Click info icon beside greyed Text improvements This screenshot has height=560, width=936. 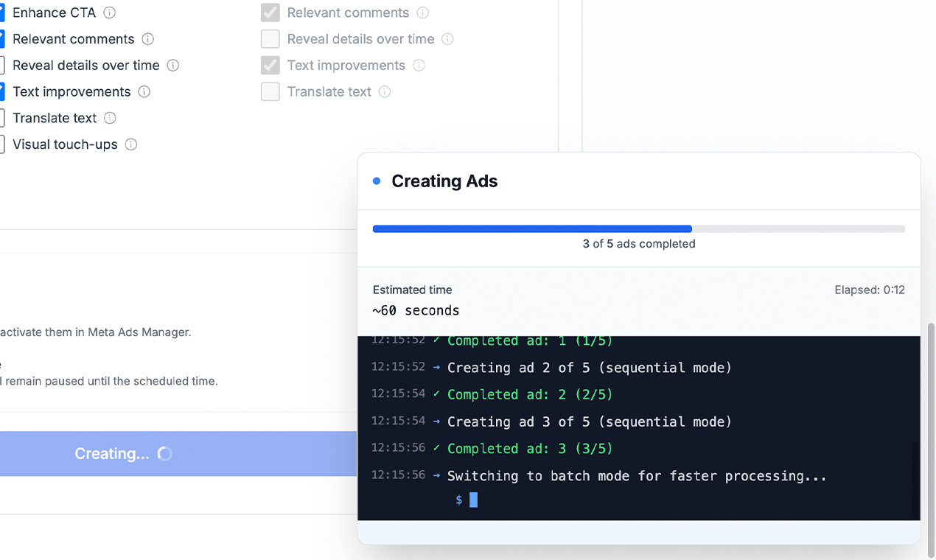pos(419,66)
